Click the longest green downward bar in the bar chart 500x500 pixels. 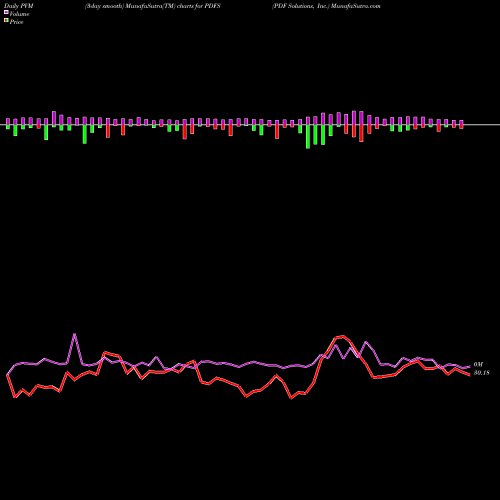(x=308, y=137)
